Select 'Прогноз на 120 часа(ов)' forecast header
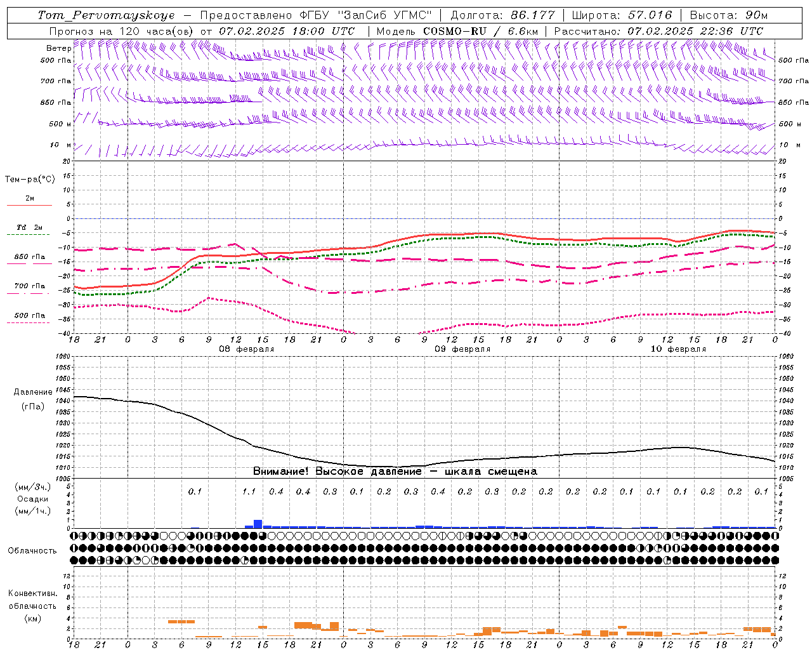812x650 pixels. 122,31
